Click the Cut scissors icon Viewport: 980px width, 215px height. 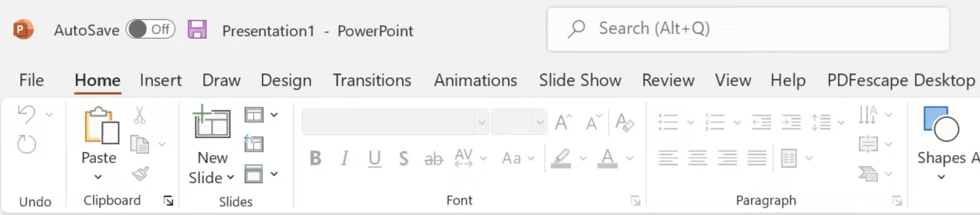[x=140, y=115]
